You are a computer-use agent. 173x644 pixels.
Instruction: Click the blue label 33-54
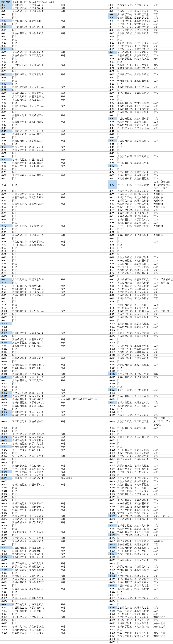(x=6, y=159)
